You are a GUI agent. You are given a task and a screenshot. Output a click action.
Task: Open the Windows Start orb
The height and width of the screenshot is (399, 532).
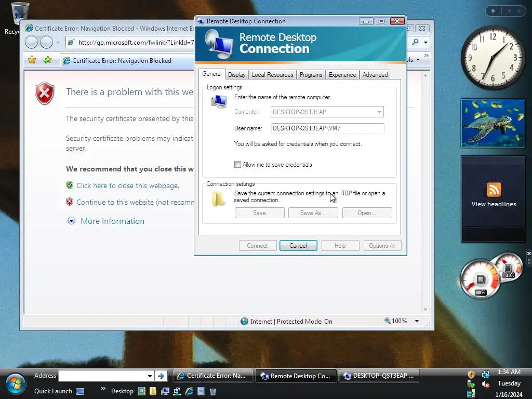pos(15,384)
